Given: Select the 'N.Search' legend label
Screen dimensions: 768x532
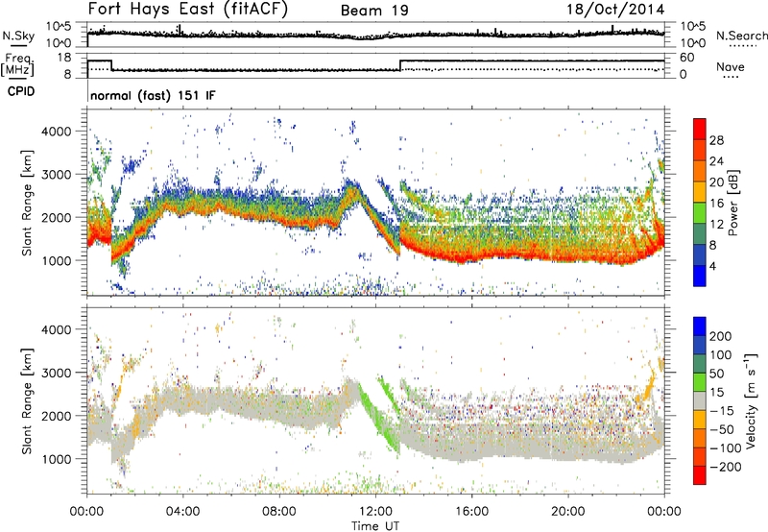Looking at the screenshot, I should point(741,36).
